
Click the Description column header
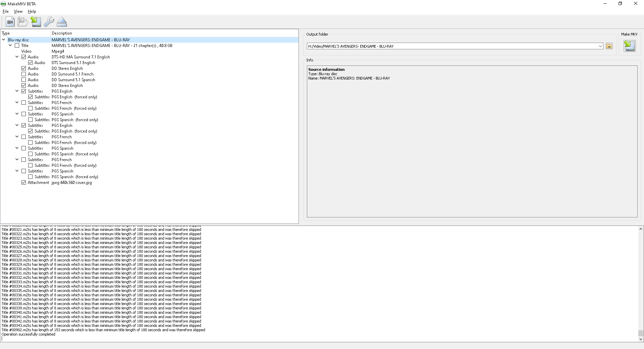(x=174, y=33)
